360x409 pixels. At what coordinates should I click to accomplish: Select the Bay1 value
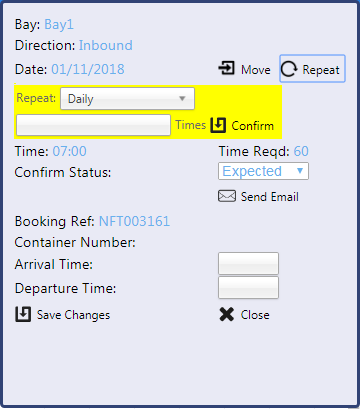(x=59, y=25)
